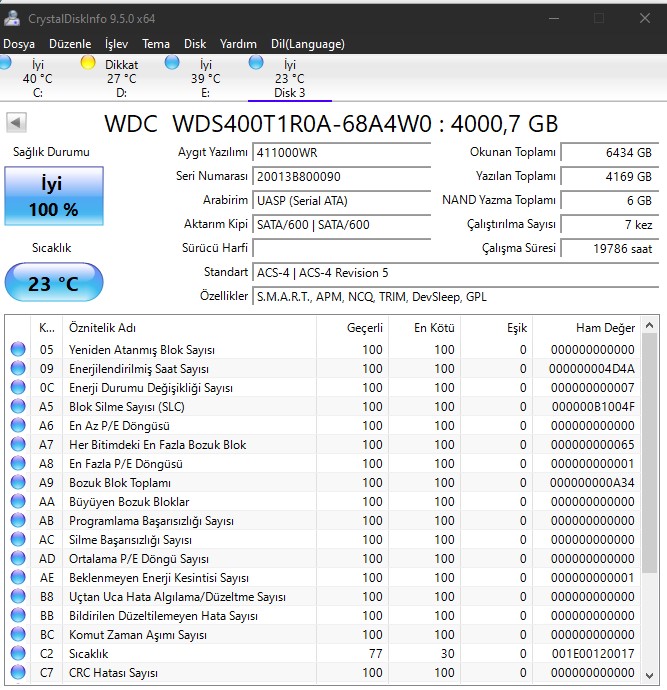Click the Okunan Toplamı value 6434 GB
The height and width of the screenshot is (690, 667).
pos(610,153)
